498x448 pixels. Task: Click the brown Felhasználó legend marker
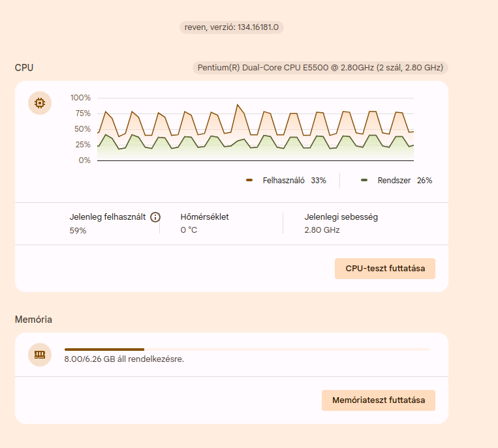point(249,180)
